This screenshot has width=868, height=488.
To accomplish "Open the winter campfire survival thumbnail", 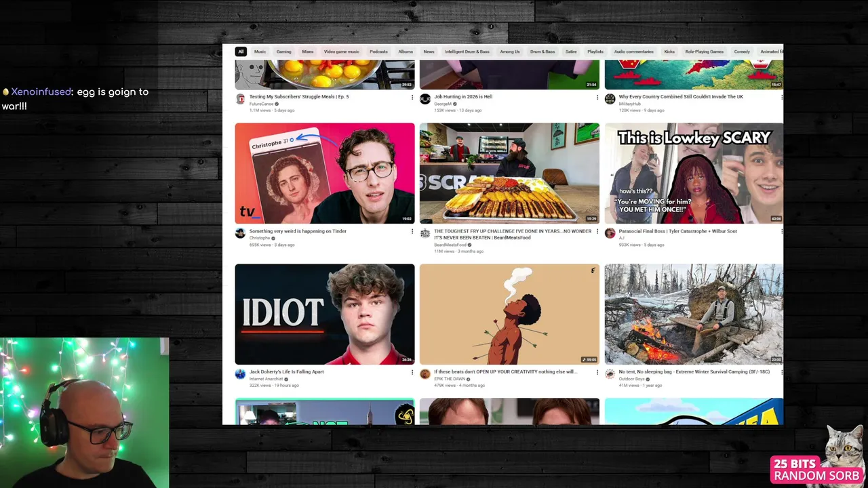I will click(x=694, y=314).
